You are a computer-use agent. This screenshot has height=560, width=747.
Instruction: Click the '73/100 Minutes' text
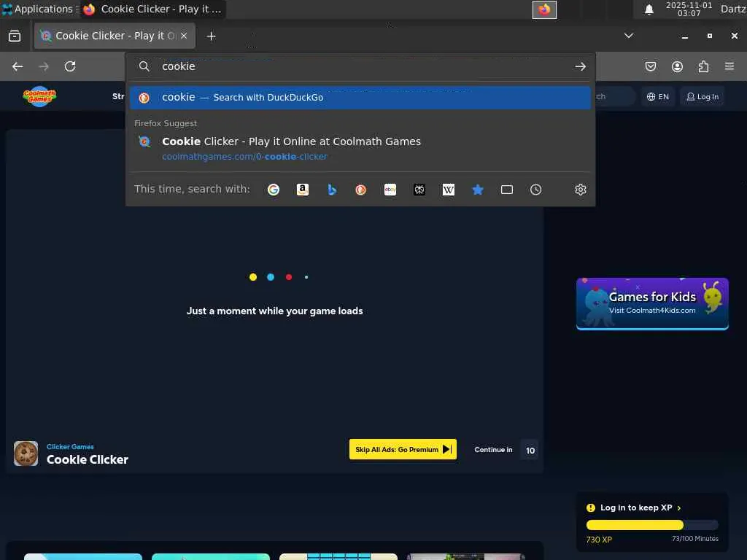pyautogui.click(x=695, y=539)
